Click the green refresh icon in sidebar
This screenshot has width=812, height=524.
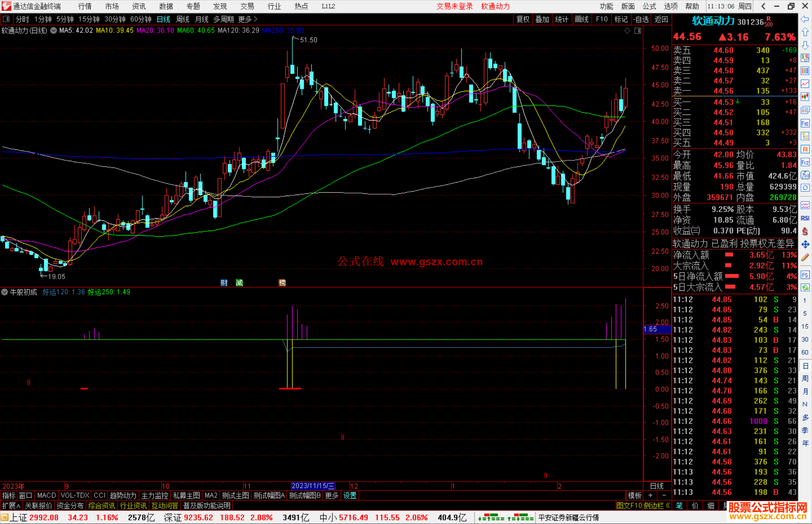(x=805, y=288)
